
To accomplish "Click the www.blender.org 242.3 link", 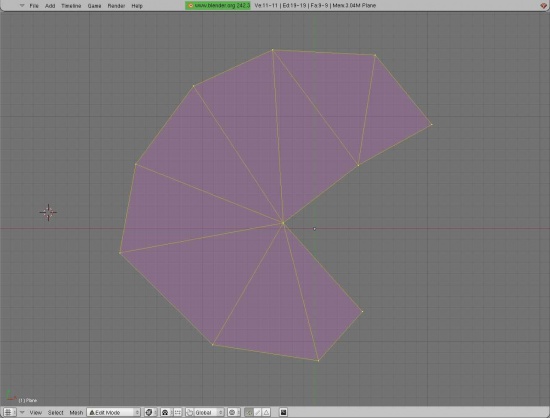I will click(x=218, y=5).
